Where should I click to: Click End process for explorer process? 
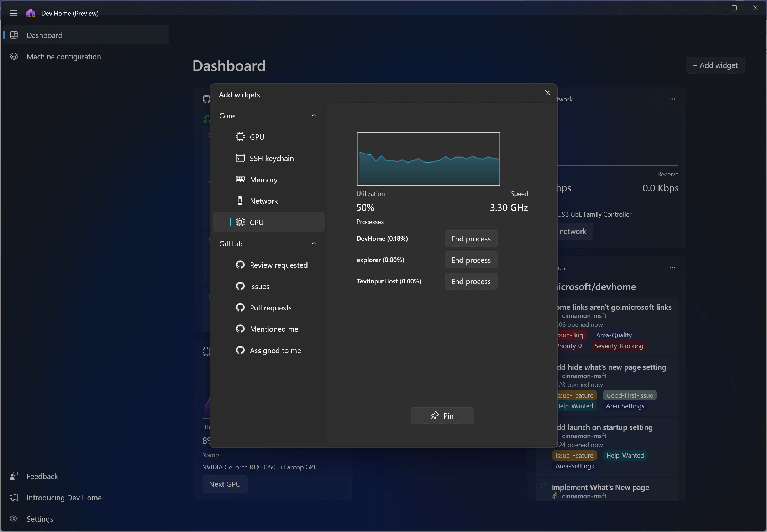pyautogui.click(x=471, y=260)
